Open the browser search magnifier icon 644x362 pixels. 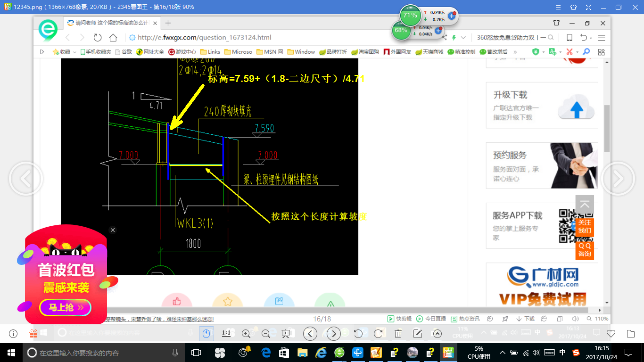pos(551,38)
